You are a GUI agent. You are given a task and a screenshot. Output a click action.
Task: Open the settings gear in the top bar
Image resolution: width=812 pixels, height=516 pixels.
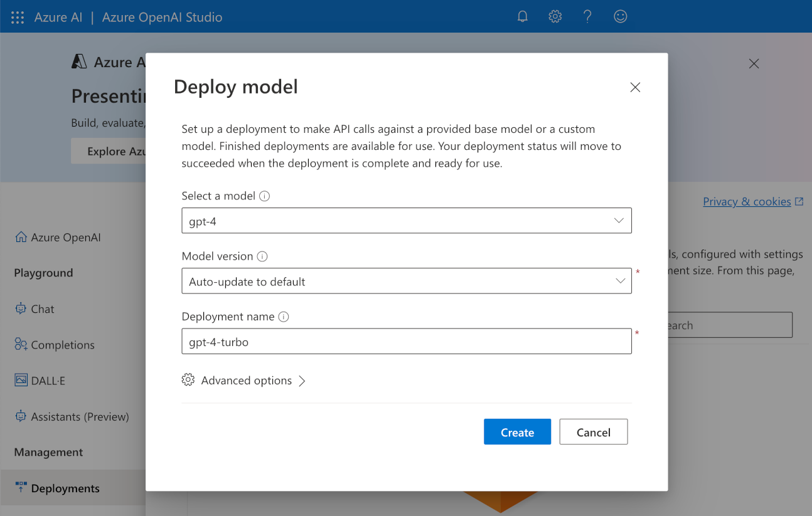tap(555, 16)
